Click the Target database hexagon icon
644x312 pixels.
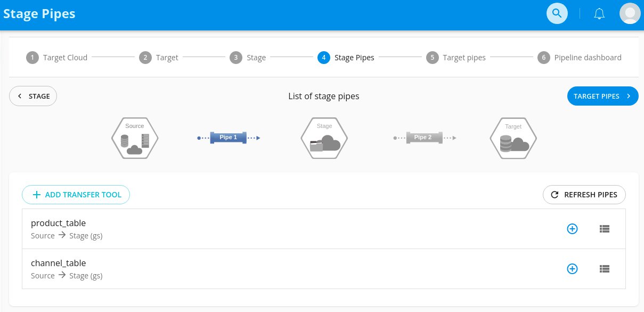[513, 138]
